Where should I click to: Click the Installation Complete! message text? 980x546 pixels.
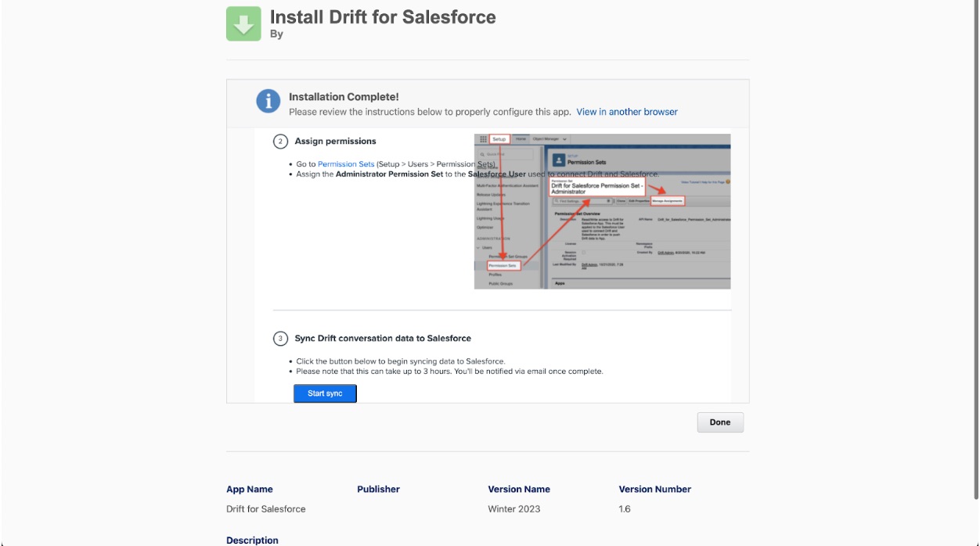[x=344, y=97]
